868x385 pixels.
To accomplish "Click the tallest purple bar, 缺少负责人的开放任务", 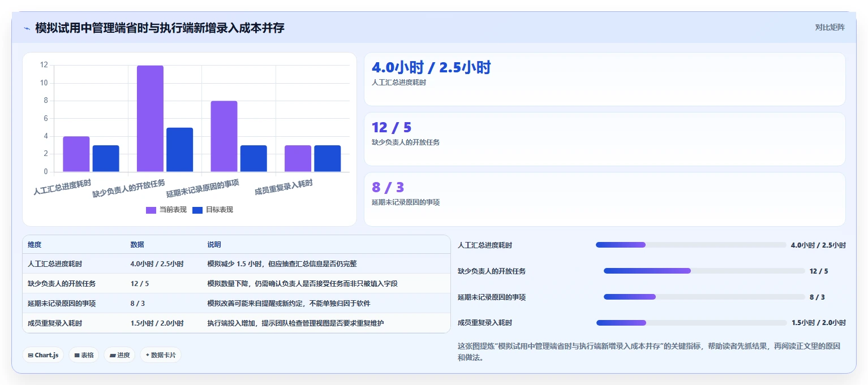I will [x=150, y=119].
